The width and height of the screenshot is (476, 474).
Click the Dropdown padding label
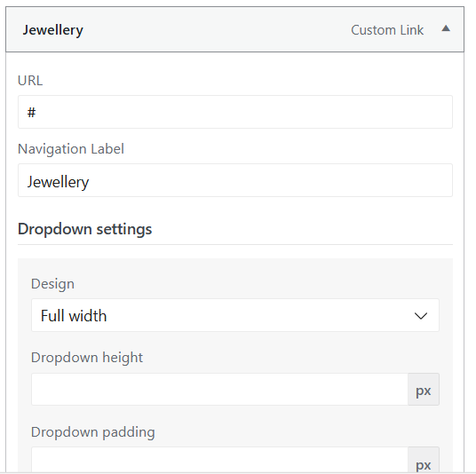pyautogui.click(x=93, y=432)
